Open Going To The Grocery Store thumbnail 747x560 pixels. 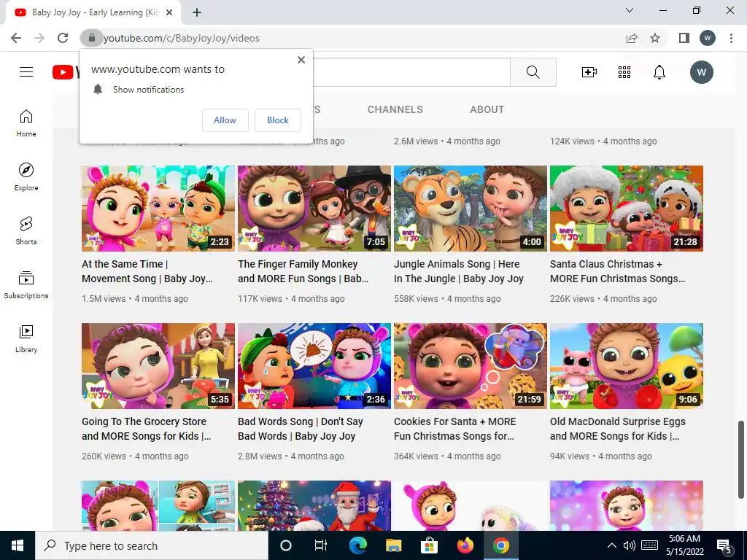(158, 366)
